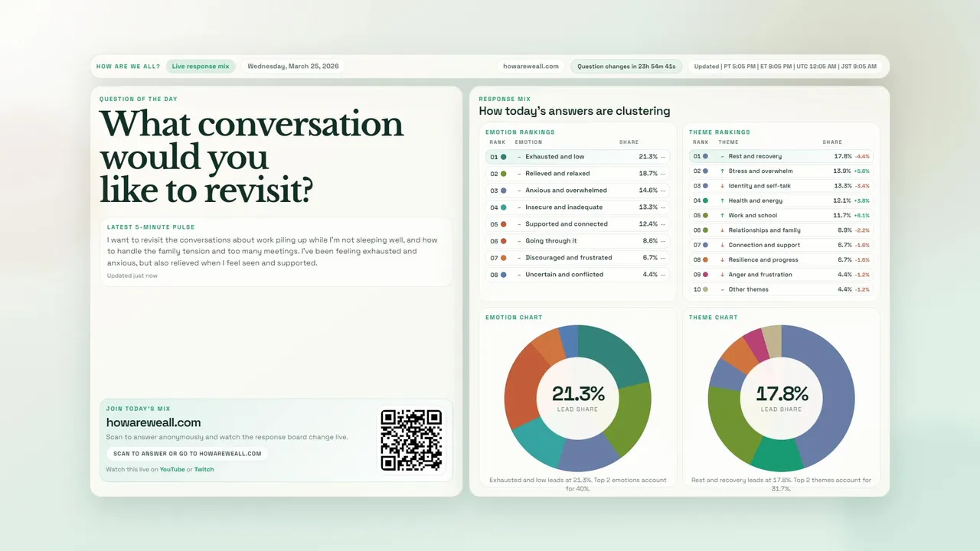This screenshot has width=980, height=551.
Task: Click the howareweall.com pill in the top bar
Action: 531,67
